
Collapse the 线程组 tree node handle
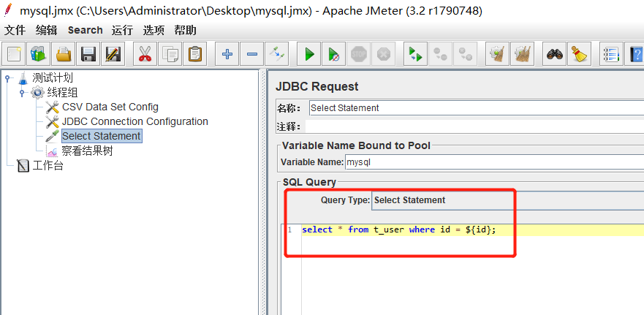tap(22, 92)
